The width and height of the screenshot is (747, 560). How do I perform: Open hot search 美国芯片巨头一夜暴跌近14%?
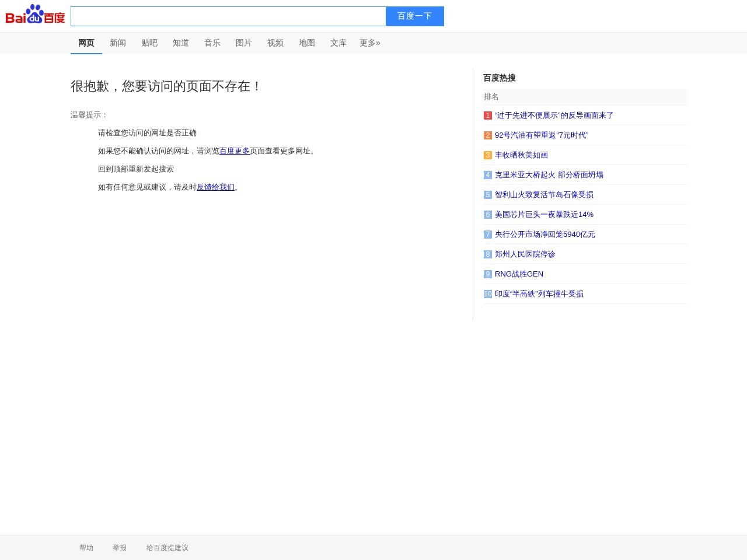(x=544, y=215)
